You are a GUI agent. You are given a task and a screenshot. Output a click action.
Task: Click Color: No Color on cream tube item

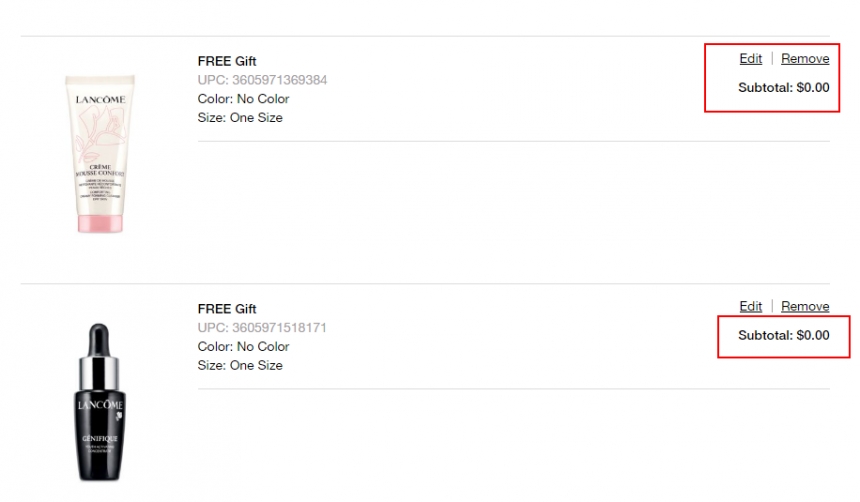(x=243, y=99)
